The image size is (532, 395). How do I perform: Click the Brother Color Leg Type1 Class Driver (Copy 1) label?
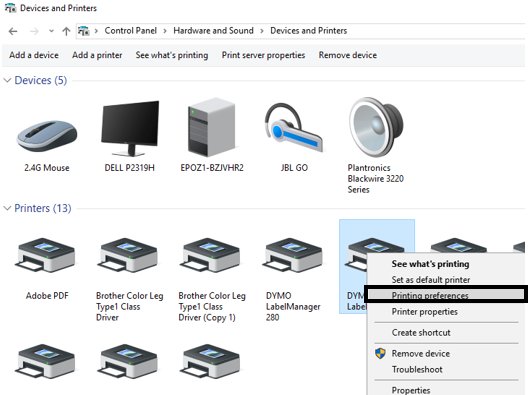[212, 306]
